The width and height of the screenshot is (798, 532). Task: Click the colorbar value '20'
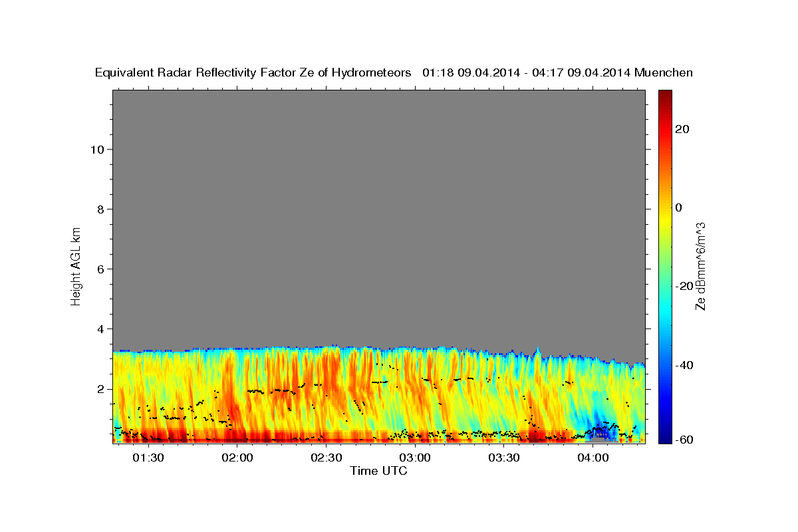682,129
